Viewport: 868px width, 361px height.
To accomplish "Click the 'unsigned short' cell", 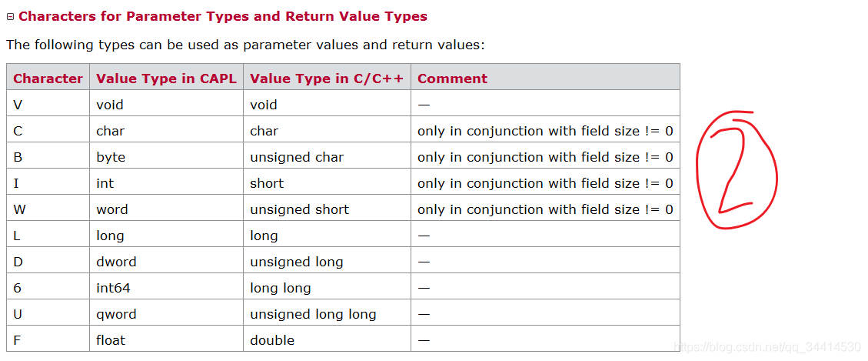I will coord(327,209).
